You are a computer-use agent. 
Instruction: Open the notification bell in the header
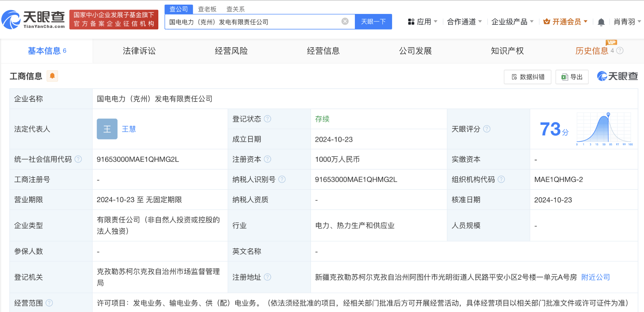(x=601, y=22)
